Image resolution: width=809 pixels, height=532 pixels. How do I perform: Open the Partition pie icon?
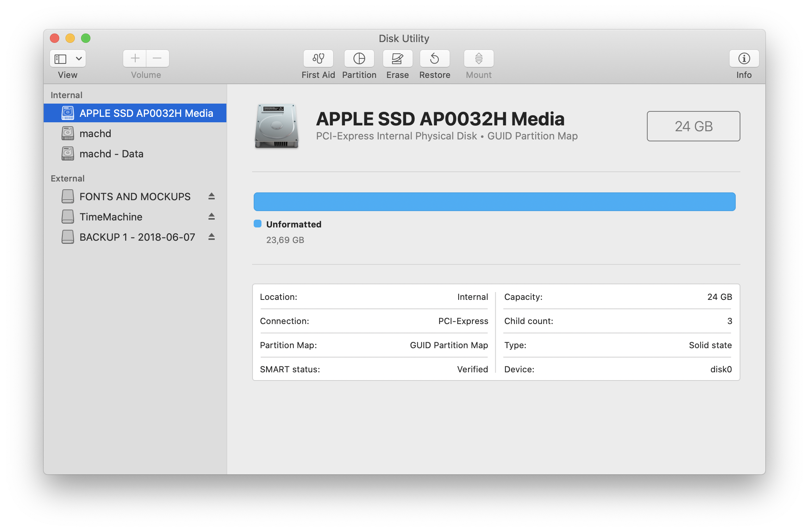pos(359,58)
